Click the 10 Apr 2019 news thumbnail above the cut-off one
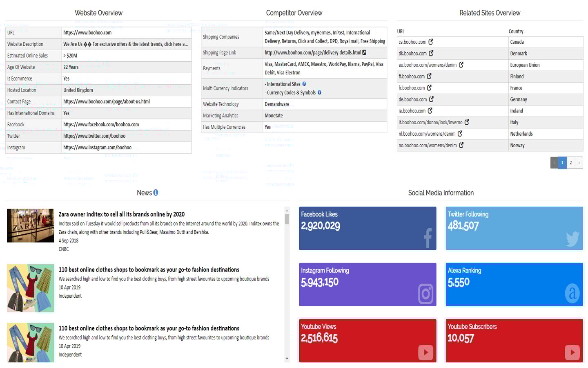Screen dimensions: 588x368 (31, 288)
